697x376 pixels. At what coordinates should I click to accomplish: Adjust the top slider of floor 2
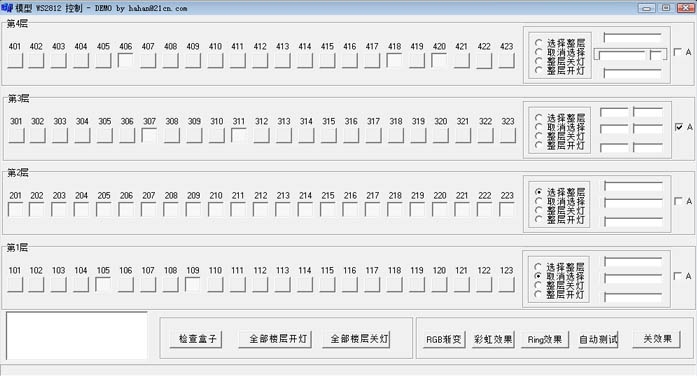coord(633,185)
